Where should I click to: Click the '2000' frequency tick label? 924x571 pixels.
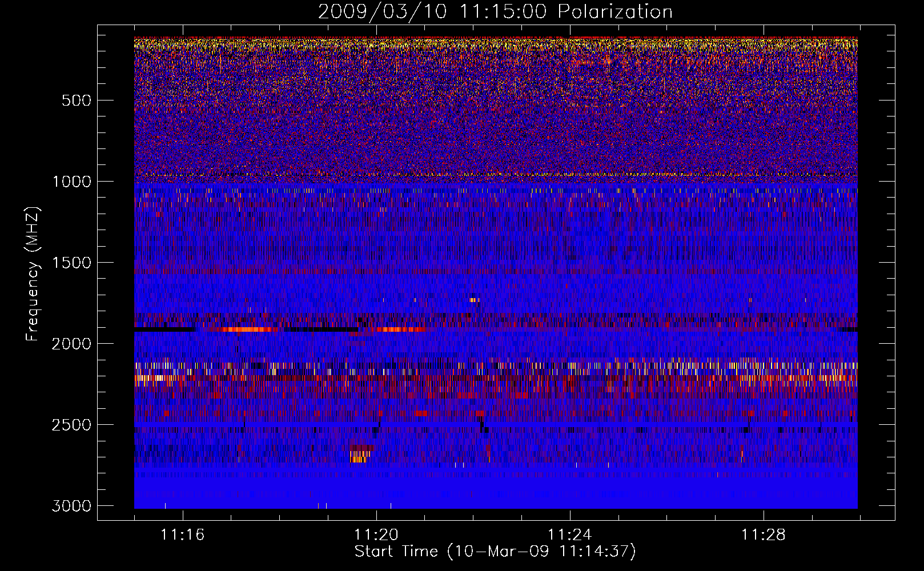tap(71, 344)
